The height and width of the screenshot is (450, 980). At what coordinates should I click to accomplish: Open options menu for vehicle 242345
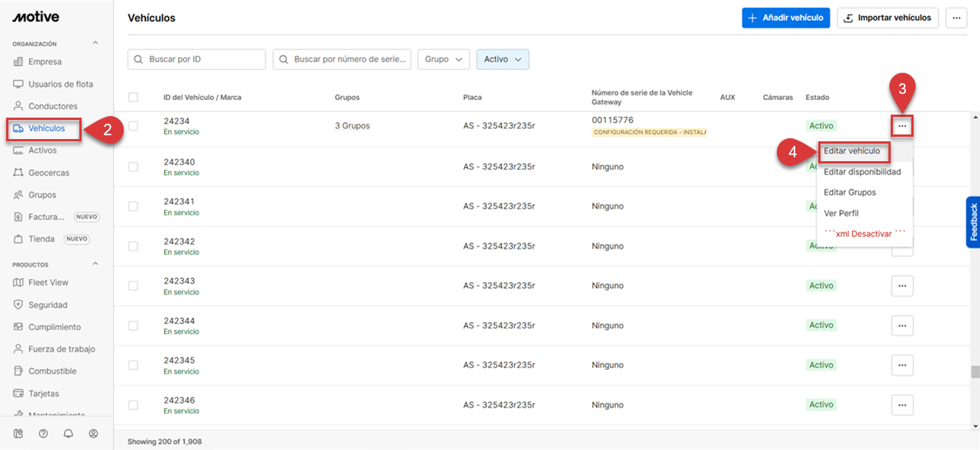pos(902,365)
